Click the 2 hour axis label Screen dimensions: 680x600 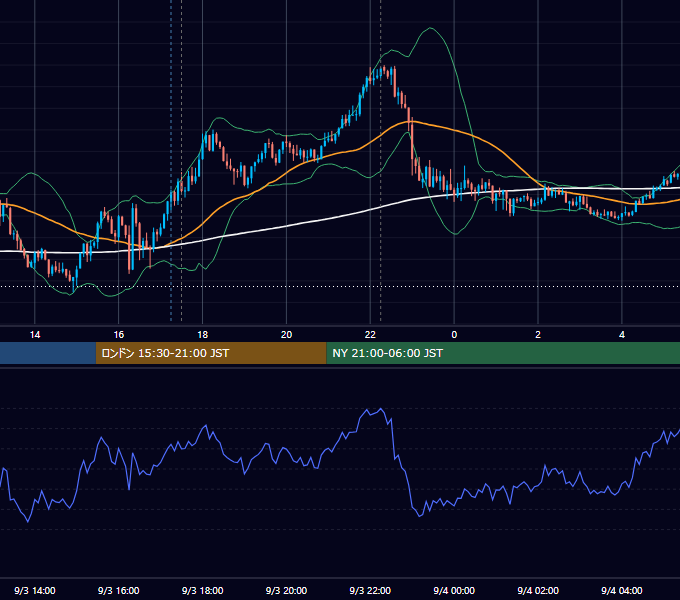pyautogui.click(x=538, y=335)
